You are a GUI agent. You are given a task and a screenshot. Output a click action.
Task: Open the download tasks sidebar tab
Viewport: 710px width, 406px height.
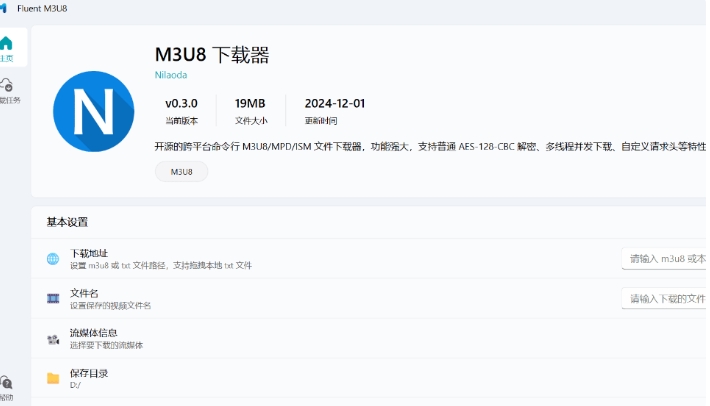[x=9, y=91]
